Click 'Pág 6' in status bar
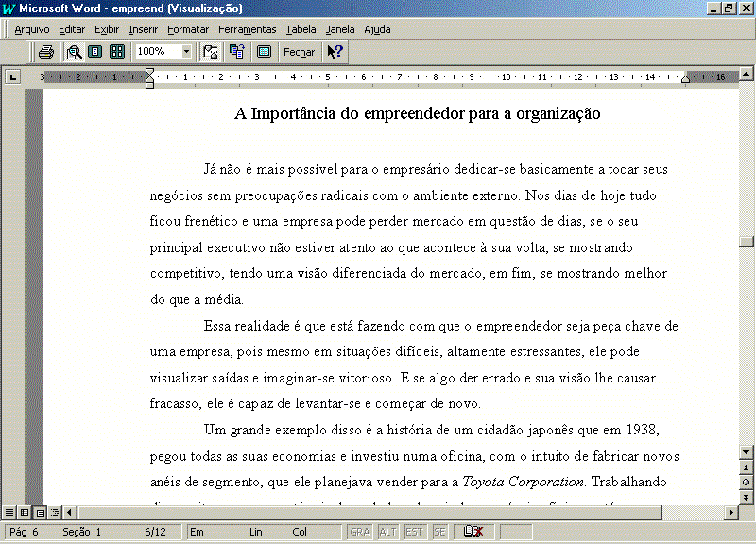 [x=24, y=532]
